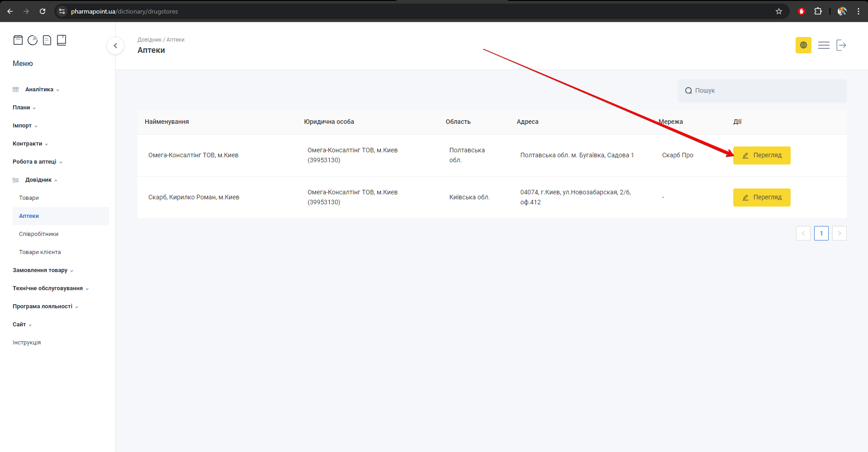868x452 pixels.
Task: Click the box archive icon above the menu
Action: pos(18,40)
